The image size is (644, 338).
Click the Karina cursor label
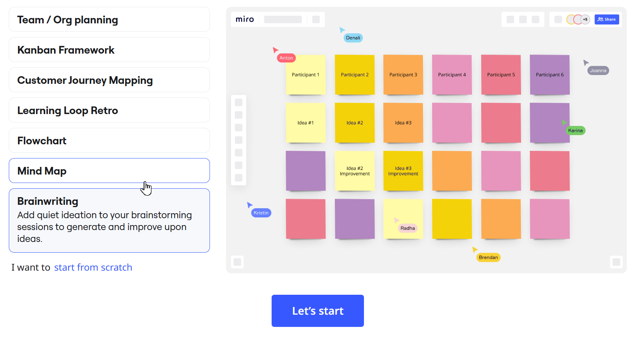click(x=575, y=131)
